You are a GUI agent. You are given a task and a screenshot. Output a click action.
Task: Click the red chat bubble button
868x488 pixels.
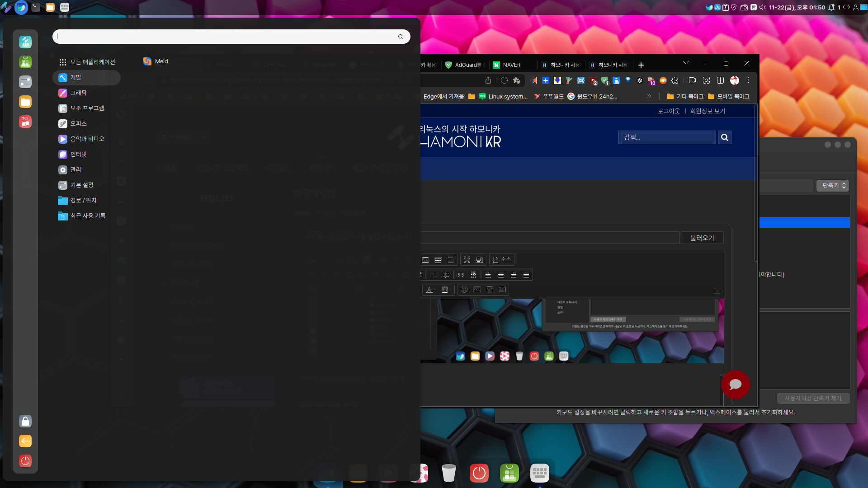(x=736, y=385)
